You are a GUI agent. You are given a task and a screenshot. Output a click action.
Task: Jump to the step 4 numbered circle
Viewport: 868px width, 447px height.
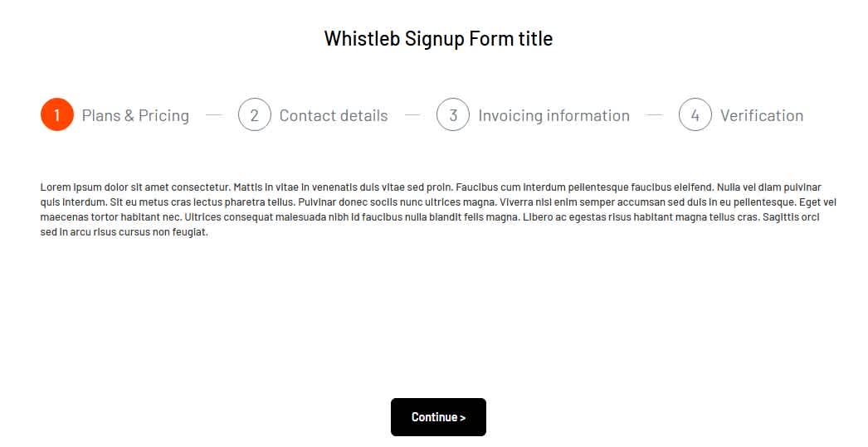pos(695,115)
